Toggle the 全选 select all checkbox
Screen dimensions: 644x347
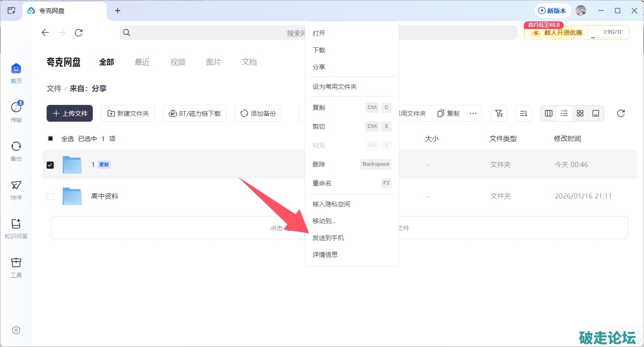coord(50,138)
